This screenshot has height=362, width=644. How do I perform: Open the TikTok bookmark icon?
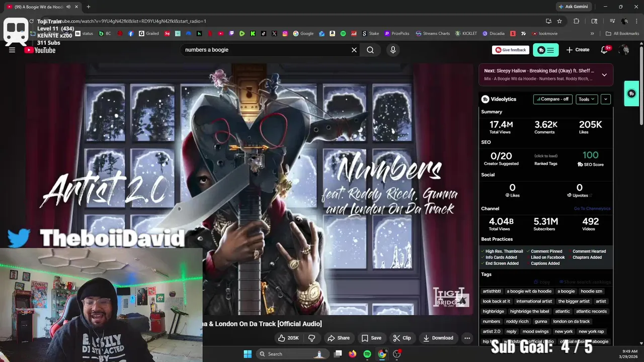click(x=264, y=34)
